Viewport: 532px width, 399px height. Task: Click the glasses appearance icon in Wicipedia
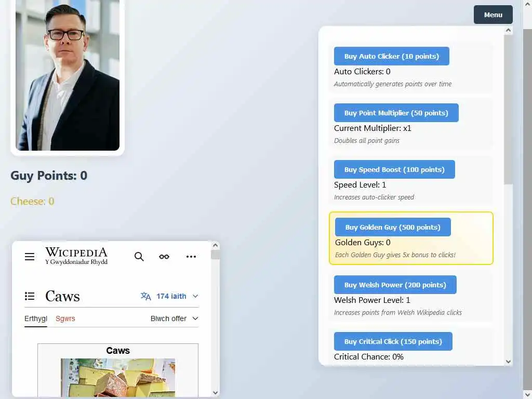point(164,257)
